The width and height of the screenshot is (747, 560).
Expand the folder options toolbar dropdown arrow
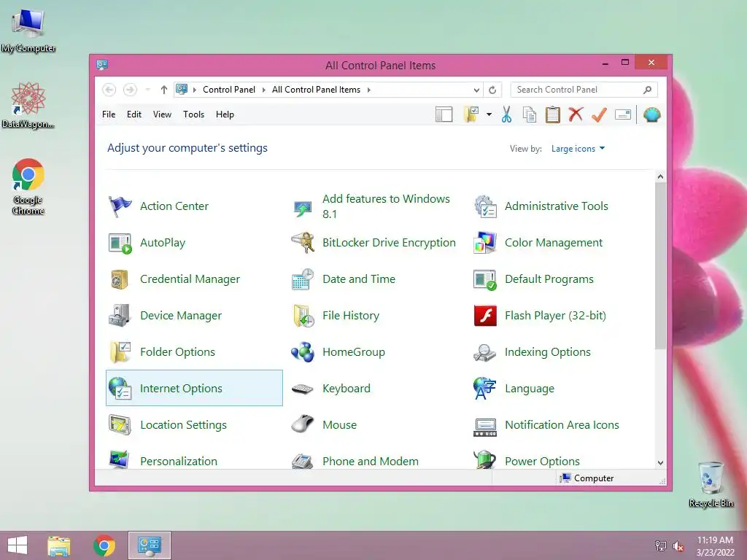[489, 114]
